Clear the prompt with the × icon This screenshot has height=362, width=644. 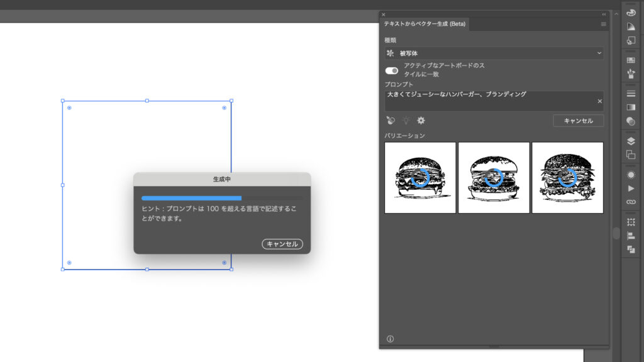pyautogui.click(x=599, y=101)
